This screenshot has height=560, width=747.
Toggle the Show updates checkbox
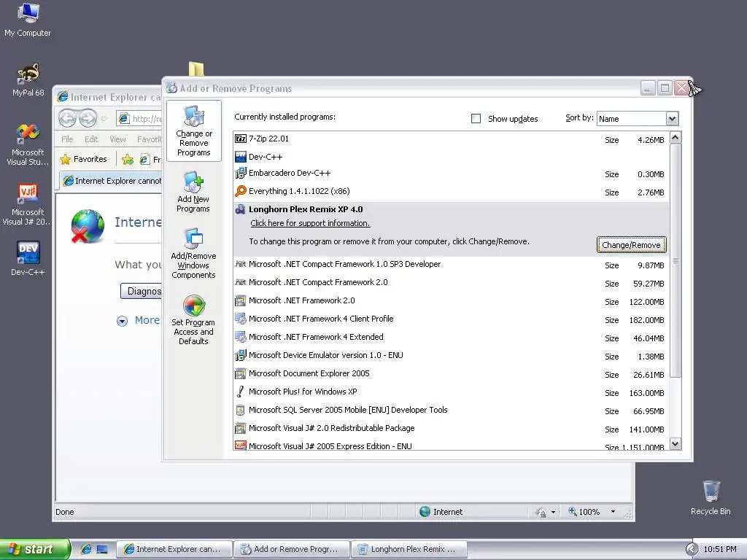pyautogui.click(x=476, y=119)
